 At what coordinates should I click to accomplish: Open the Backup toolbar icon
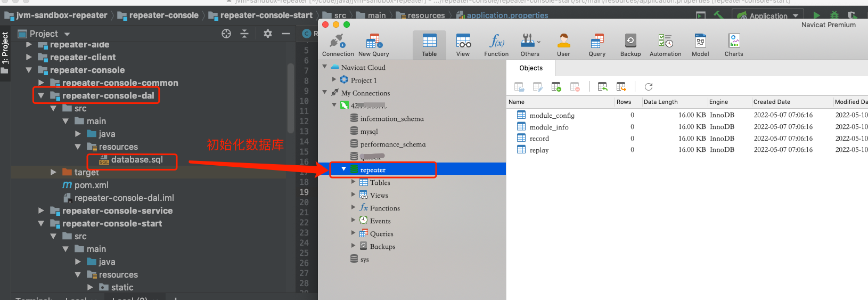630,45
